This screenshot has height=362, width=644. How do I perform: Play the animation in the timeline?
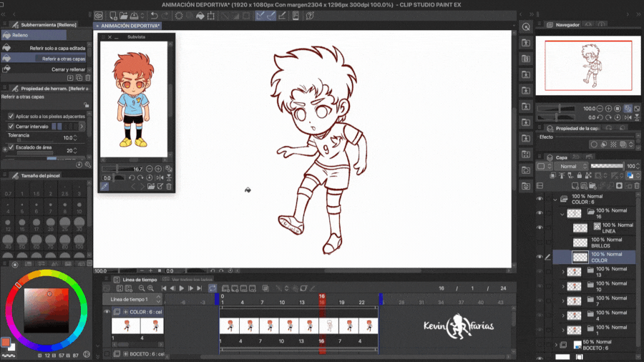pos(182,288)
